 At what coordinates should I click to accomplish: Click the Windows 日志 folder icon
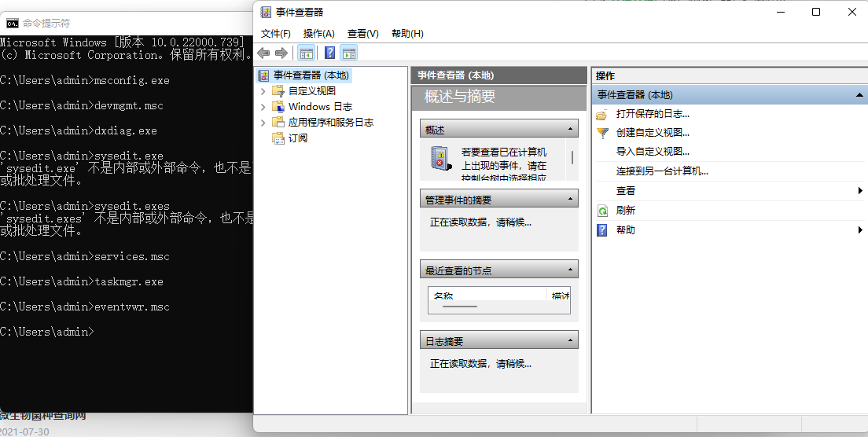point(278,106)
